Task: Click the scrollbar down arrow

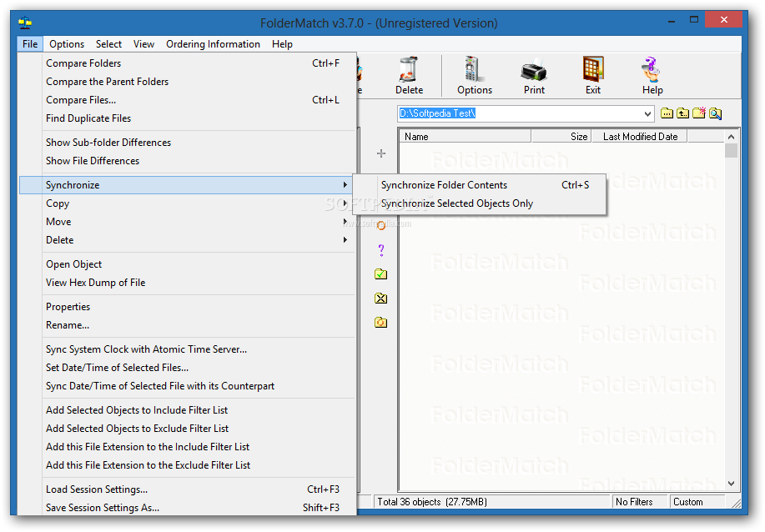Action: click(731, 484)
